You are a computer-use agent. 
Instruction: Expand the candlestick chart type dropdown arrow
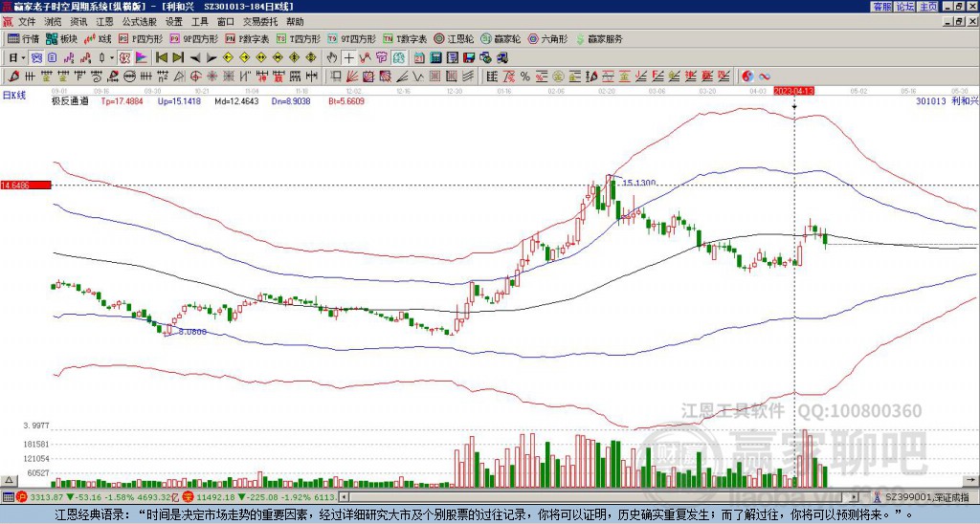tap(112, 58)
